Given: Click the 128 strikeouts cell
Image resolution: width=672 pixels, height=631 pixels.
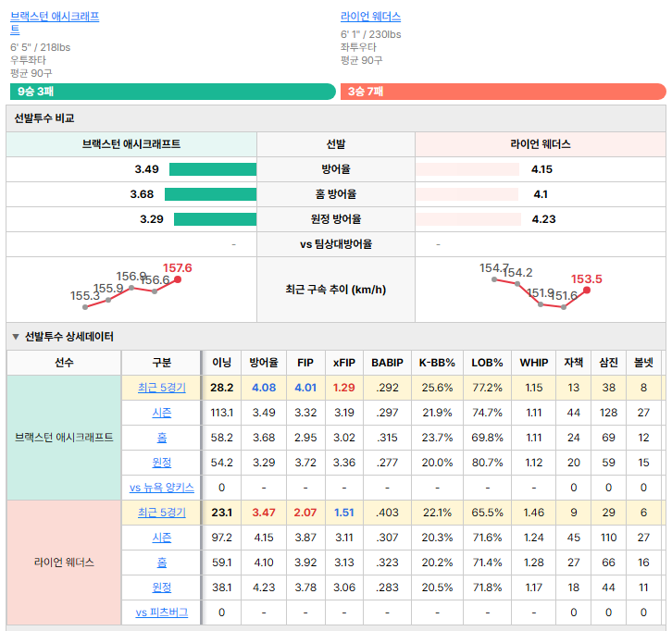Looking at the screenshot, I should pos(608,413).
